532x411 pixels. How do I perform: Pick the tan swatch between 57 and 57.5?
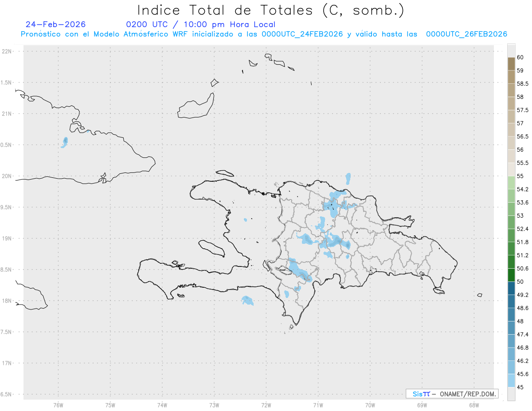[511, 117]
